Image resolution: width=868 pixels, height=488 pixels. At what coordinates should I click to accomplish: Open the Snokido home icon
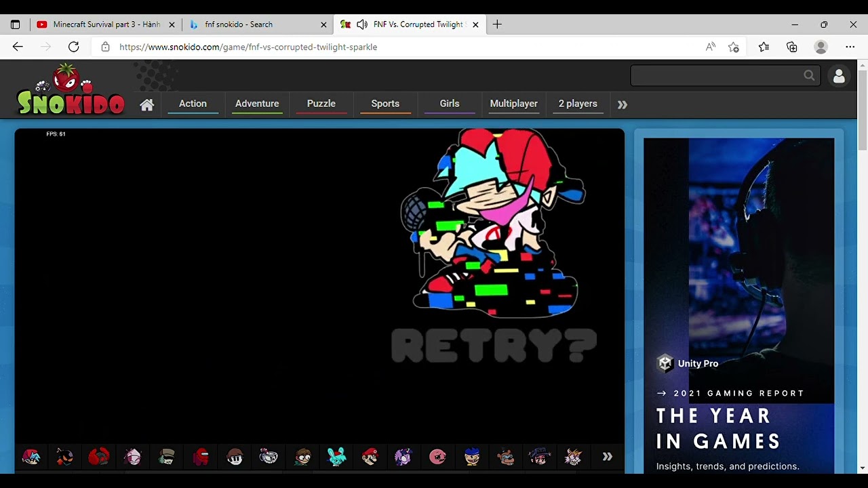click(x=147, y=104)
